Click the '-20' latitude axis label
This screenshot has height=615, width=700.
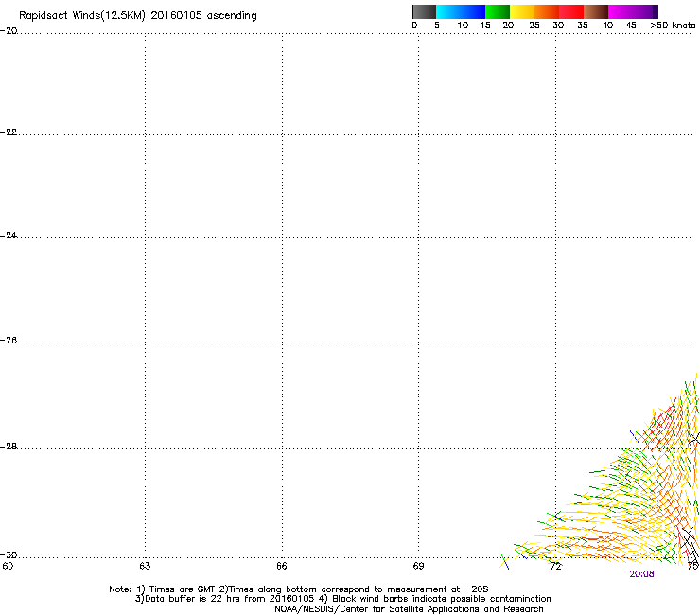[x=9, y=31]
